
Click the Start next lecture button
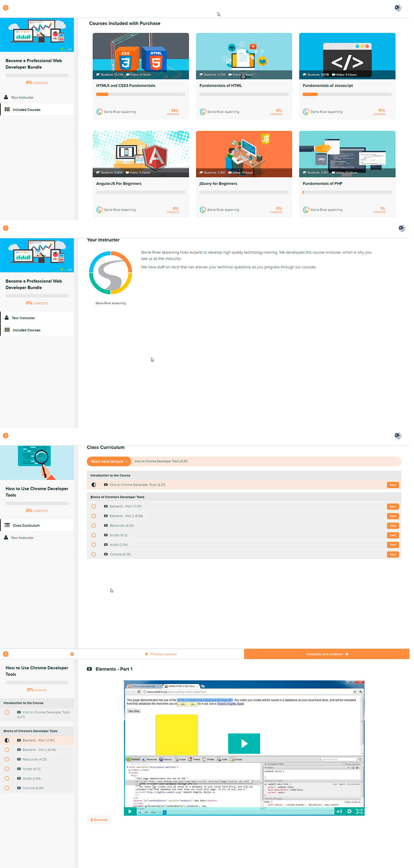pos(109,461)
